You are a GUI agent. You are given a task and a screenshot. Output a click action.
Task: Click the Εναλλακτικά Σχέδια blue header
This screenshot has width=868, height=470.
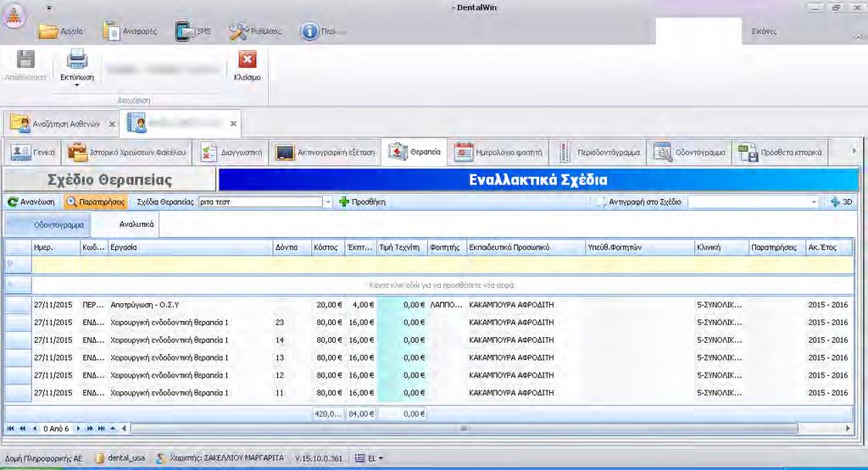538,180
